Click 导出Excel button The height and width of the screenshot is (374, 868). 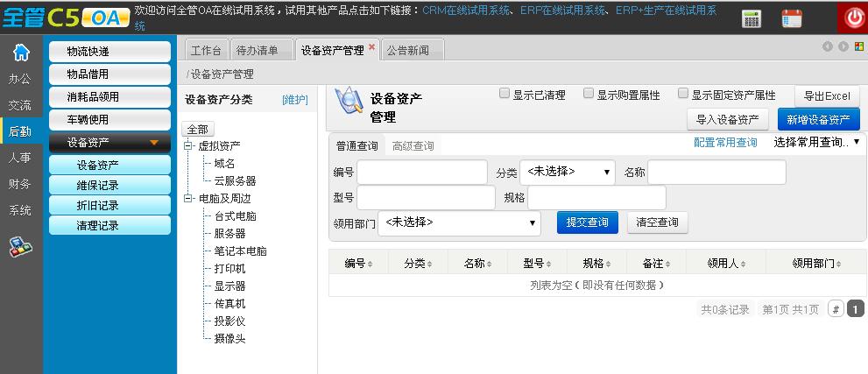click(x=827, y=96)
